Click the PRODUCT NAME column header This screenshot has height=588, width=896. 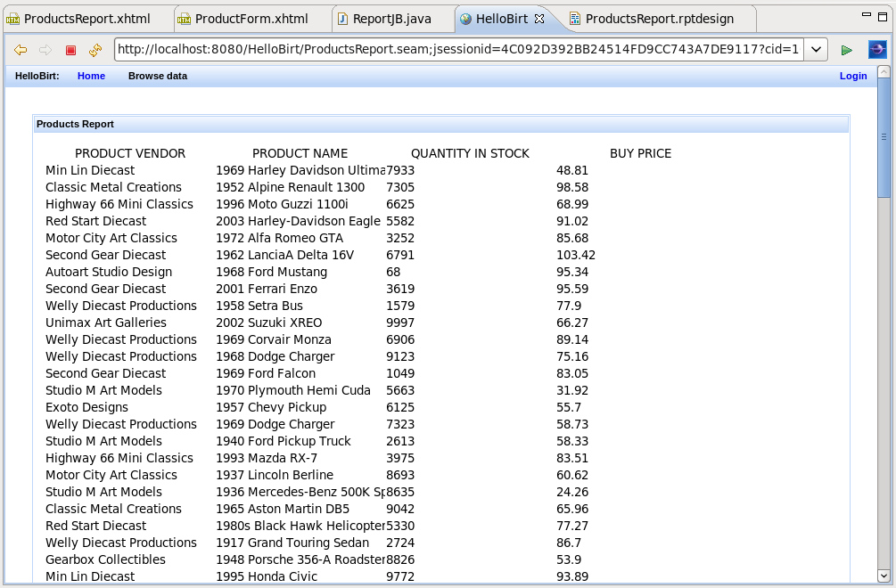[300, 153]
